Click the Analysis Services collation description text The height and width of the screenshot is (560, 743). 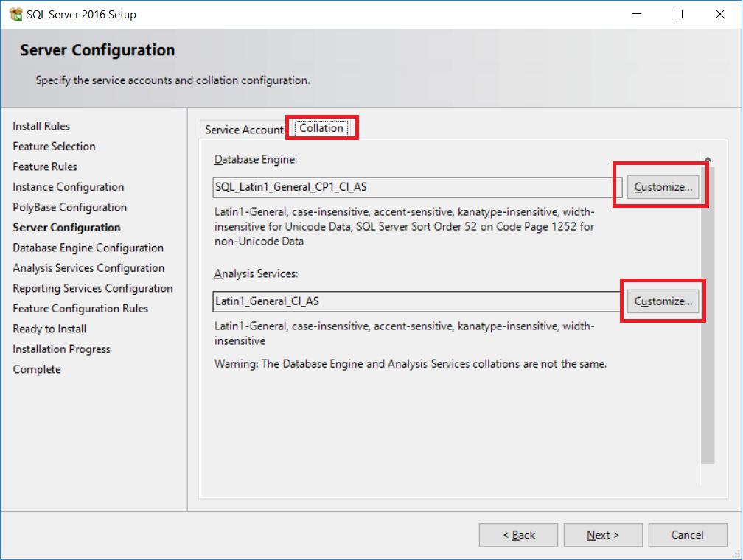[404, 334]
